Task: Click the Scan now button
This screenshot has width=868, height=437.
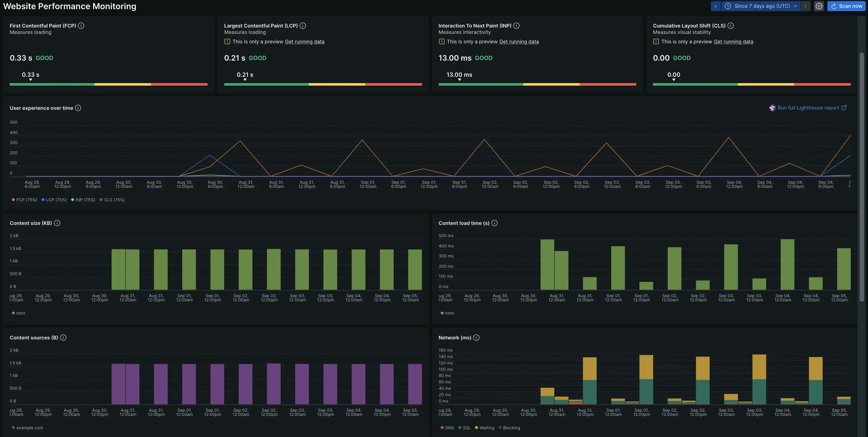Action: 846,6
